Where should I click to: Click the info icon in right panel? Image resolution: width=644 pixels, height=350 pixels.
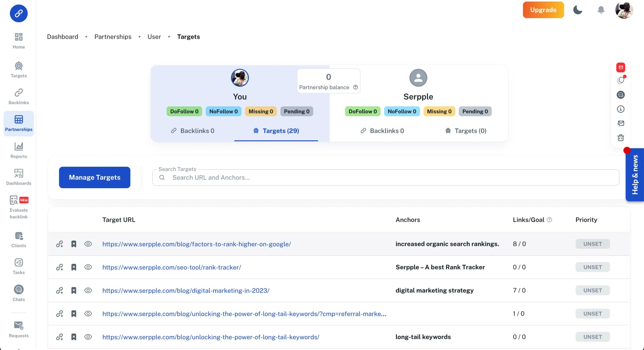point(621,109)
